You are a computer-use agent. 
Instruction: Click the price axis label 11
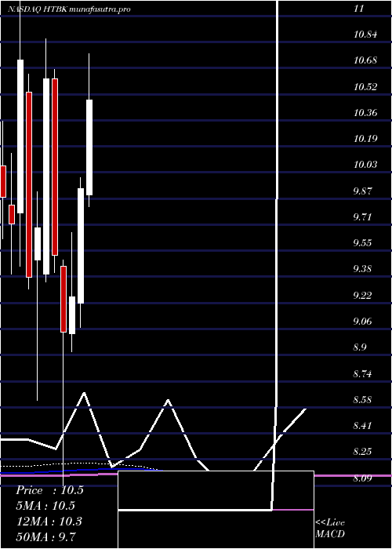pos(359,9)
